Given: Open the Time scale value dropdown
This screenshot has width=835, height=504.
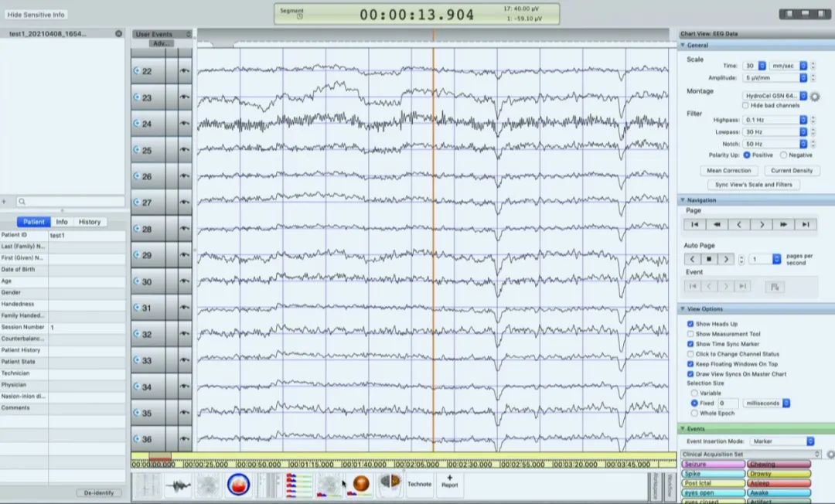Looking at the screenshot, I should point(755,66).
